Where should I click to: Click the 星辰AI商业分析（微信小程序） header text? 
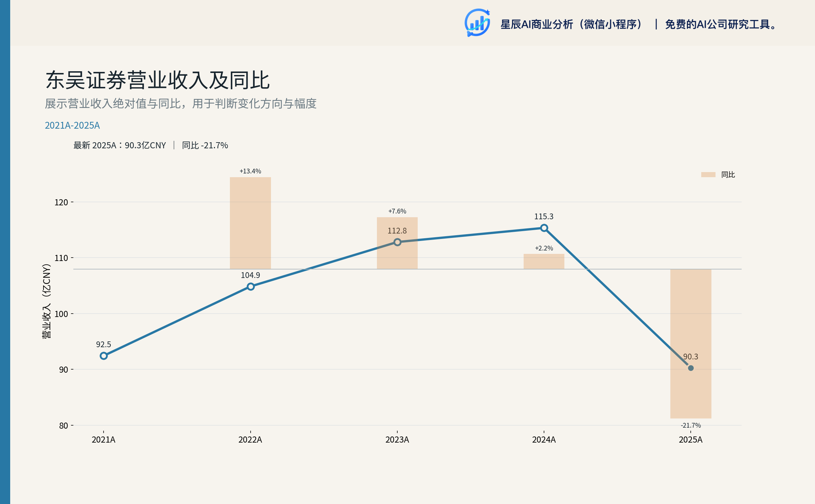tap(572, 24)
